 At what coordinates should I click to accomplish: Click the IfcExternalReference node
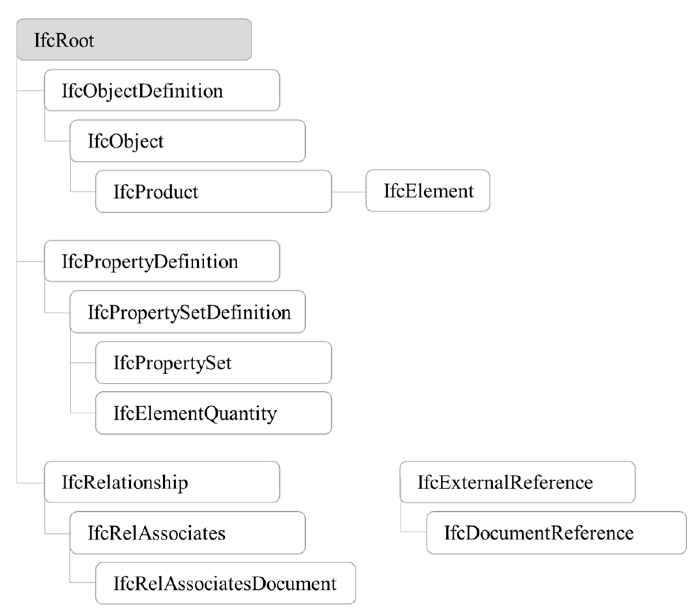(x=517, y=482)
